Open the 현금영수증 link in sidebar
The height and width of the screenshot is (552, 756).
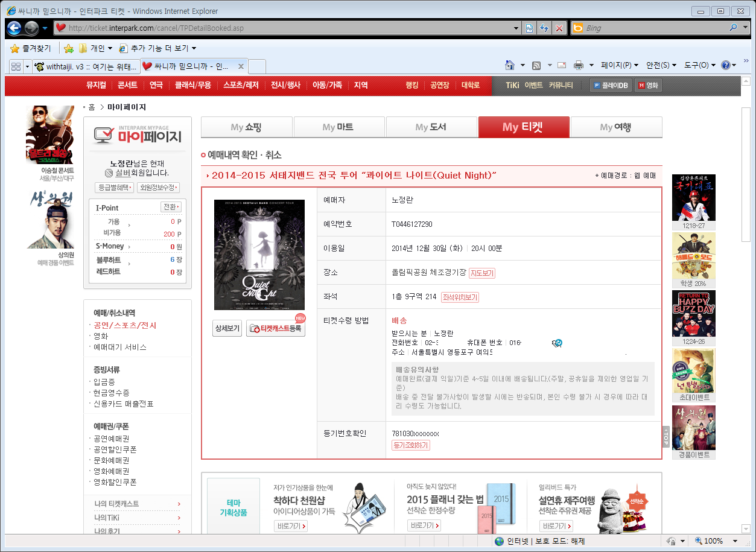click(112, 393)
